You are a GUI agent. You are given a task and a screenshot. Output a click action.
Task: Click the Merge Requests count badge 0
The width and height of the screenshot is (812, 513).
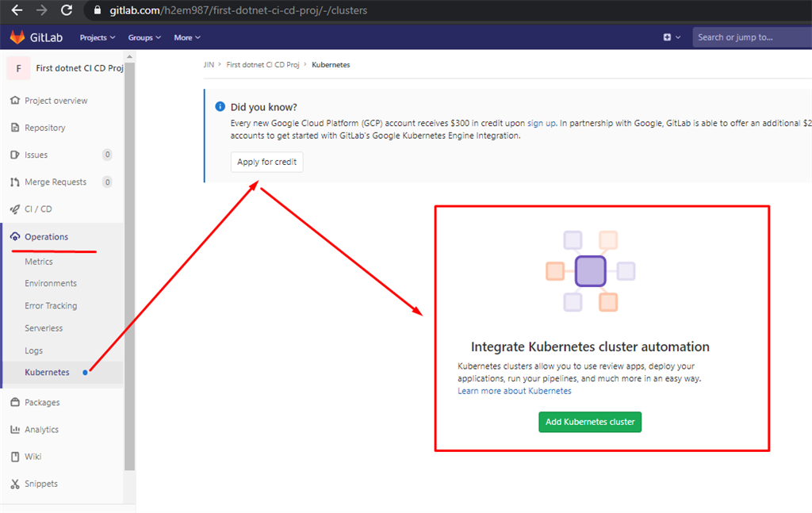point(107,182)
